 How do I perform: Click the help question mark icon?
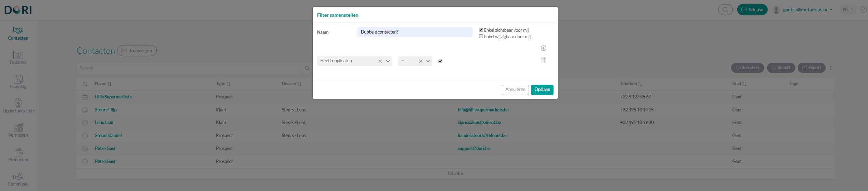pos(864,10)
